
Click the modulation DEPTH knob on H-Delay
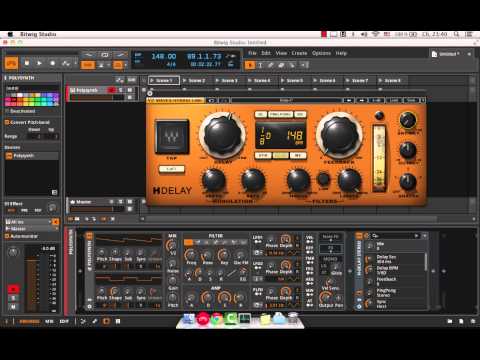click(214, 180)
